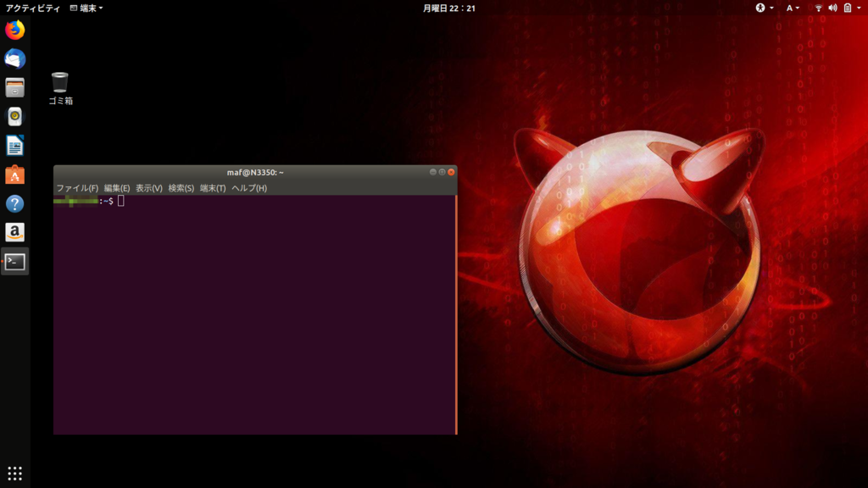This screenshot has height=488, width=868.
Task: Click the volume speaker icon
Action: coord(832,8)
